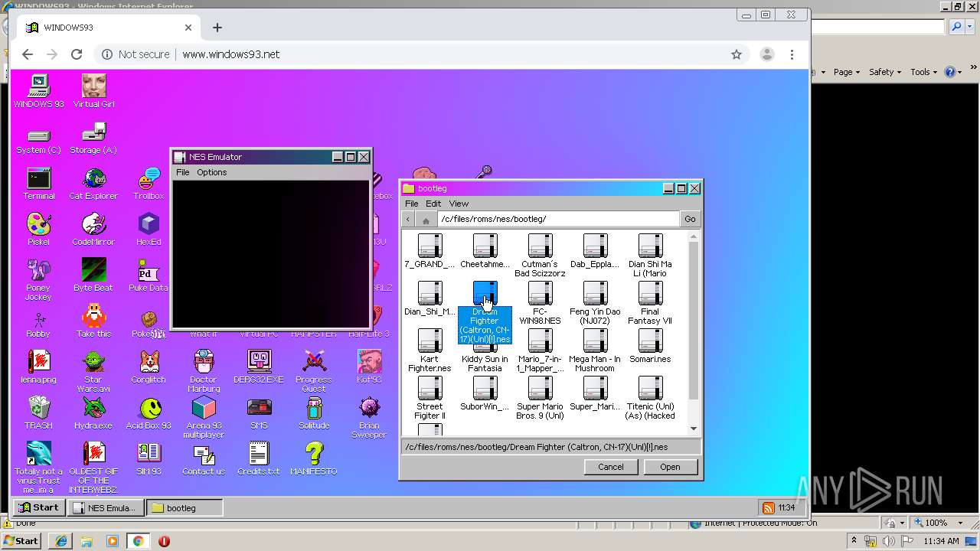This screenshot has height=551, width=980.
Task: Click the file list scrollbar down arrow
Action: click(694, 429)
